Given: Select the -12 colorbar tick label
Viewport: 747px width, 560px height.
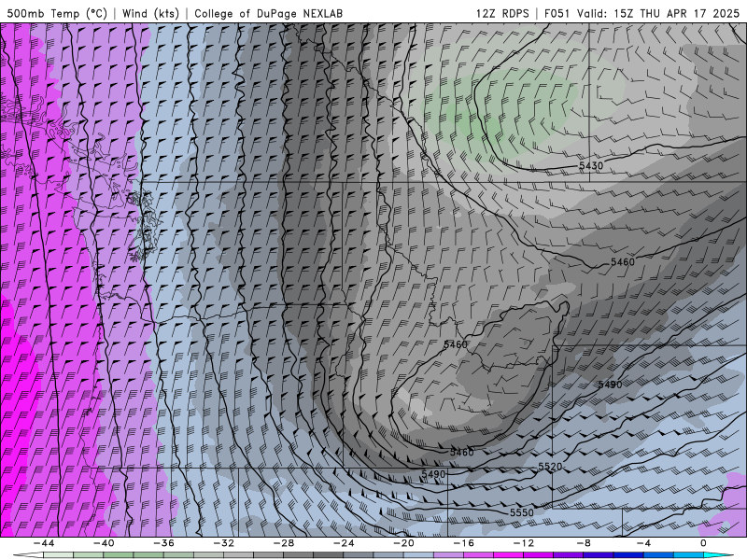Looking at the screenshot, I should 524,543.
